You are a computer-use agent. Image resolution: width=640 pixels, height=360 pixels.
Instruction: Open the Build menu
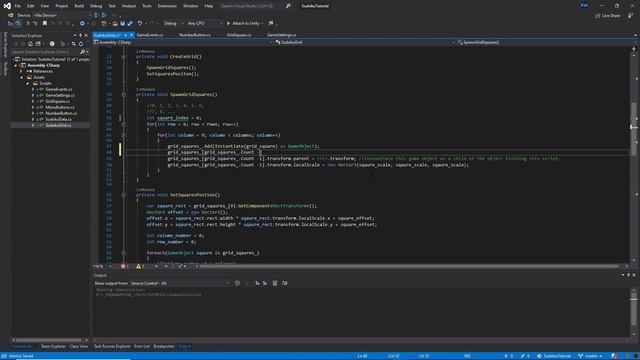coord(79,6)
